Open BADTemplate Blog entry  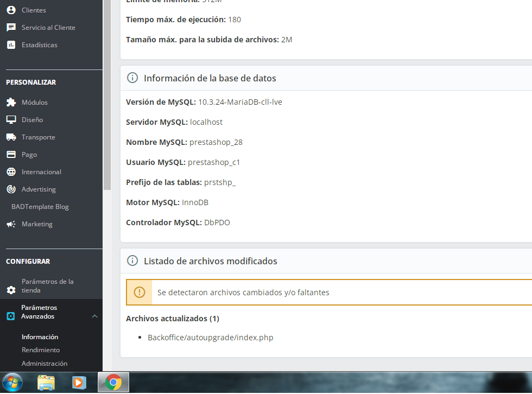[40, 206]
